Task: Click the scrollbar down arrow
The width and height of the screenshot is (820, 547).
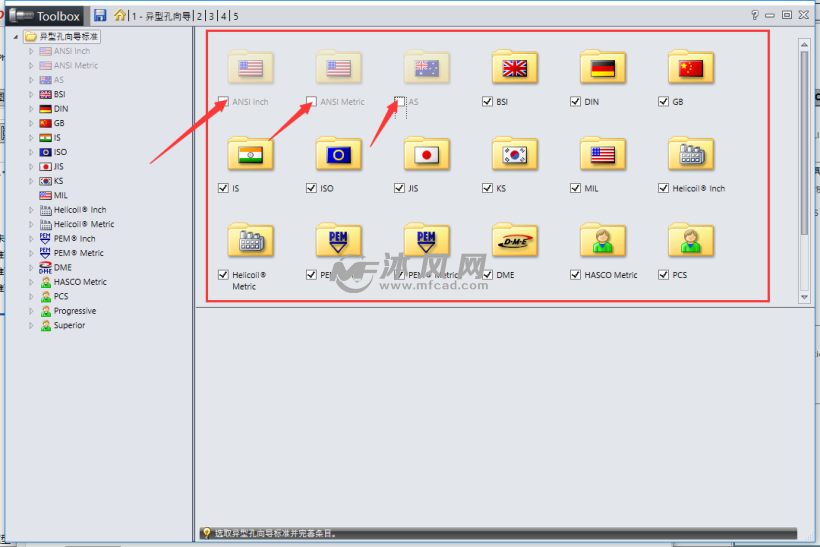Action: click(x=804, y=297)
